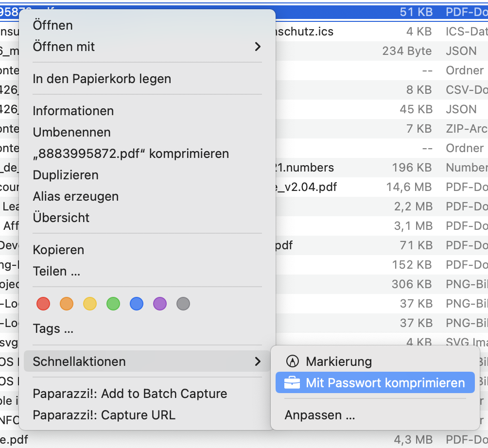Screen dimensions: 488x448
Task: Apply the red tag color
Action: [x=43, y=304]
